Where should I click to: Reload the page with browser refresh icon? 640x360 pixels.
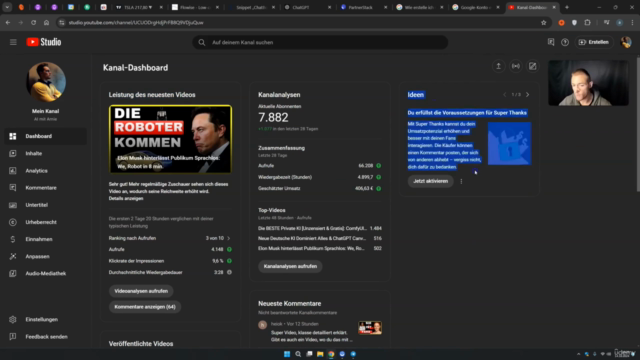coord(33,23)
